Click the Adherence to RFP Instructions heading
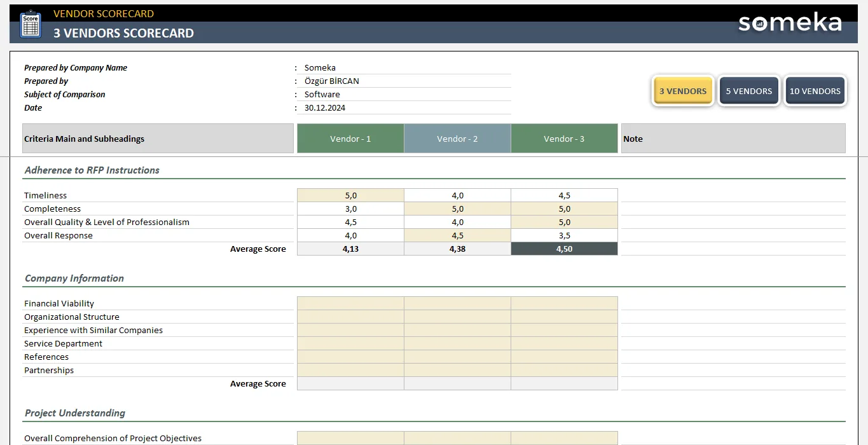 click(92, 170)
